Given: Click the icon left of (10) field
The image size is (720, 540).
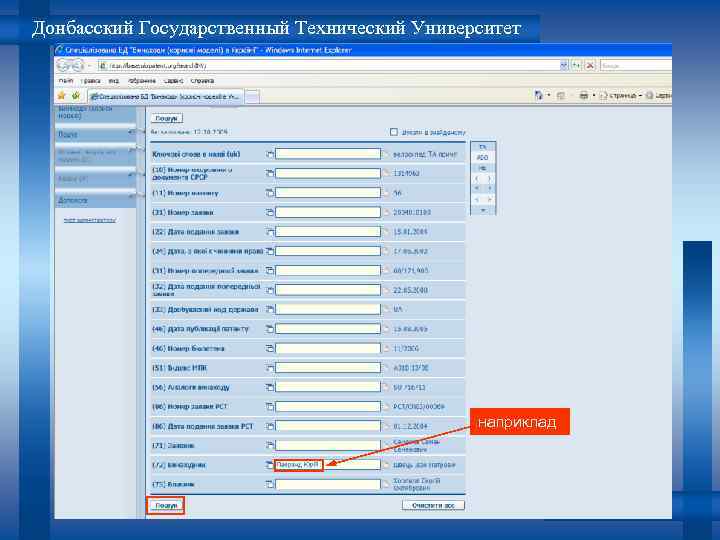Looking at the screenshot, I should pos(270,173).
